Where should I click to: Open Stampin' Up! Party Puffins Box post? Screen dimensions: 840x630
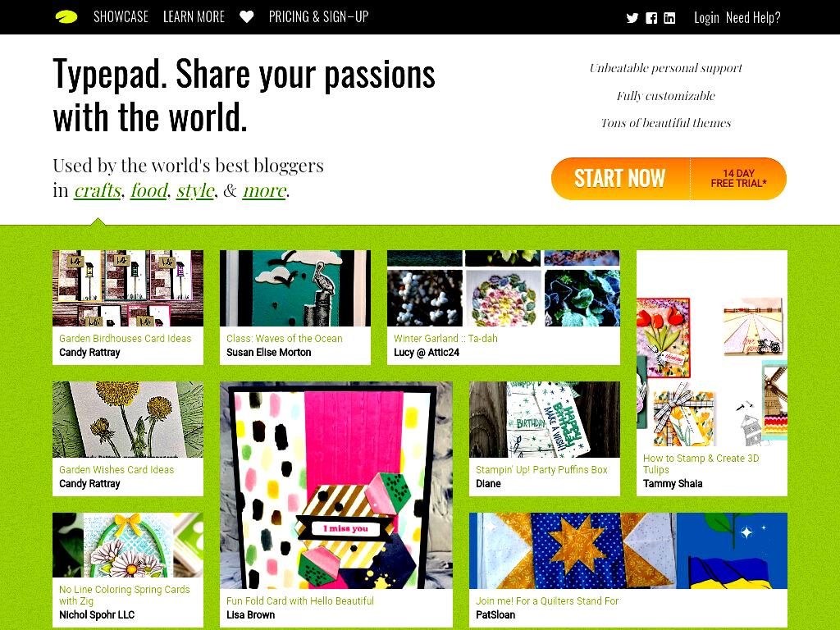[x=541, y=470]
